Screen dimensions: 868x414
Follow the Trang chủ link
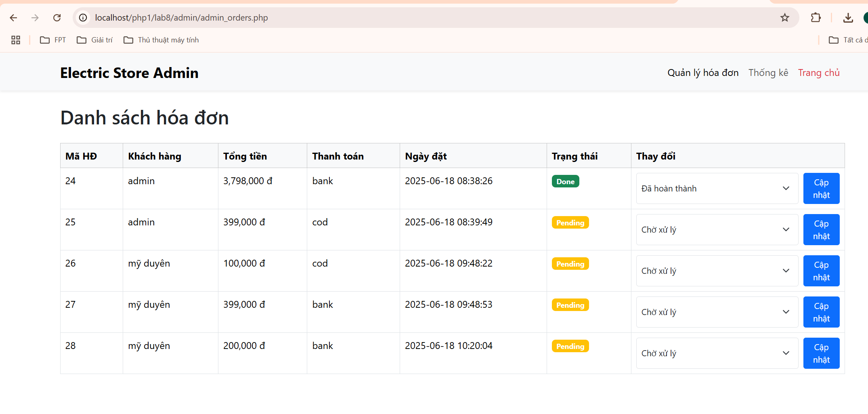[x=819, y=73]
